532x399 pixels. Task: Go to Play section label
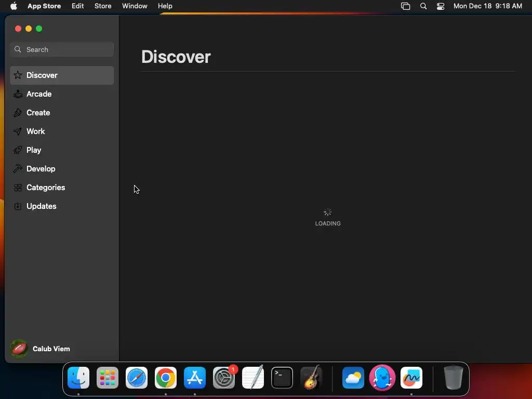pos(34,150)
